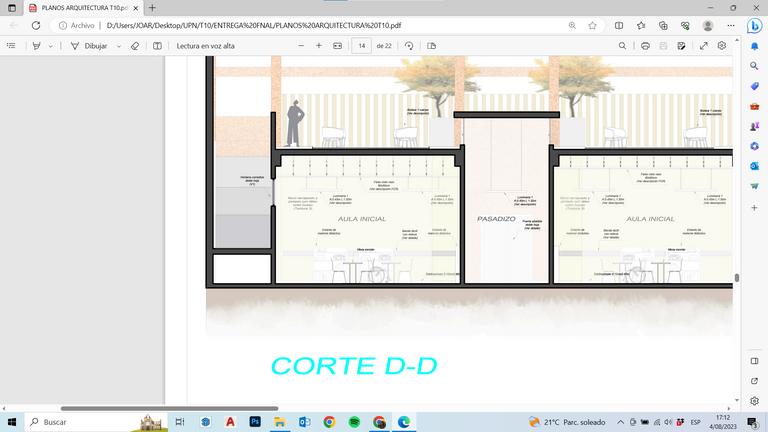Open sidebar Games icon

[754, 126]
